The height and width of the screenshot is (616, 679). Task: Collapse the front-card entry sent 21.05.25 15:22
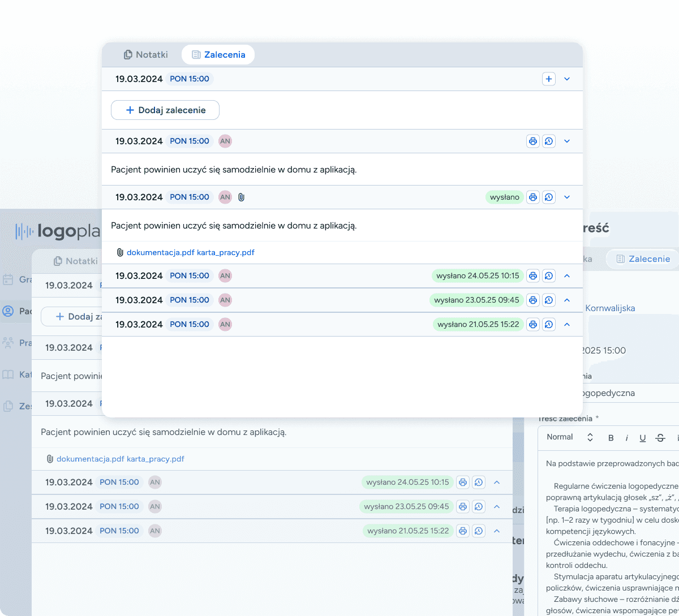pyautogui.click(x=567, y=325)
